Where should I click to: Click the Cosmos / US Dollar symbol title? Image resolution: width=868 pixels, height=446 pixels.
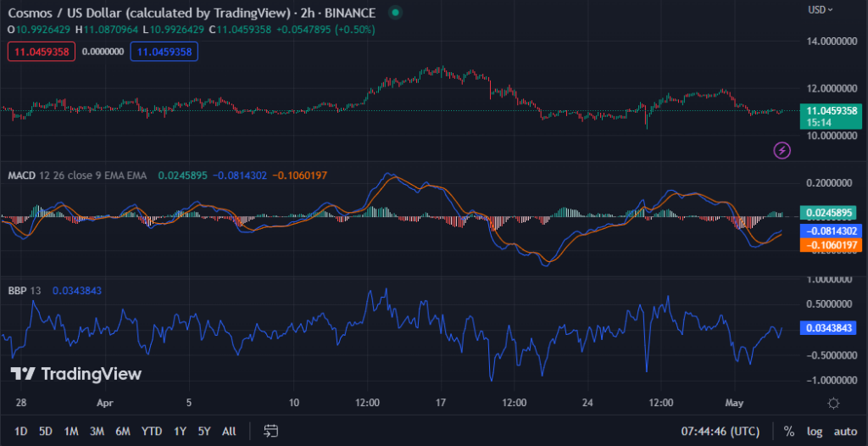(x=149, y=12)
